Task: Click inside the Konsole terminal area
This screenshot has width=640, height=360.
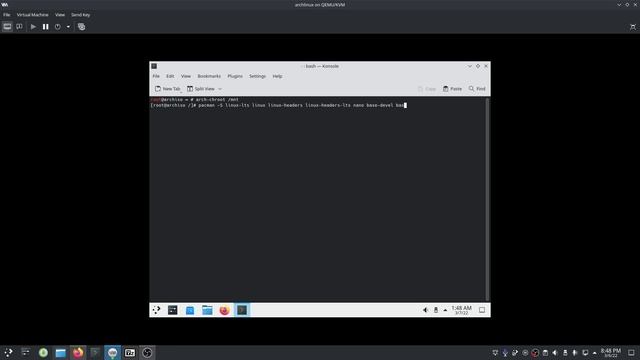Action: pos(317,199)
